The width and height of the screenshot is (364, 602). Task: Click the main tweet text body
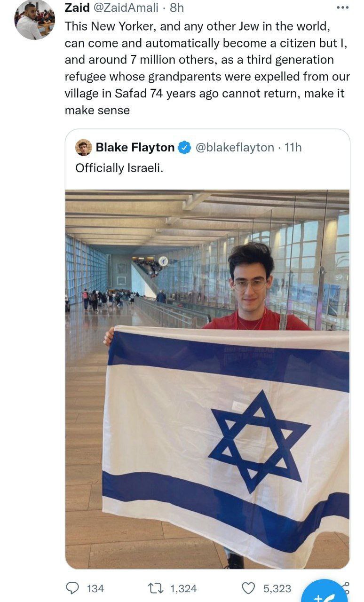point(207,68)
